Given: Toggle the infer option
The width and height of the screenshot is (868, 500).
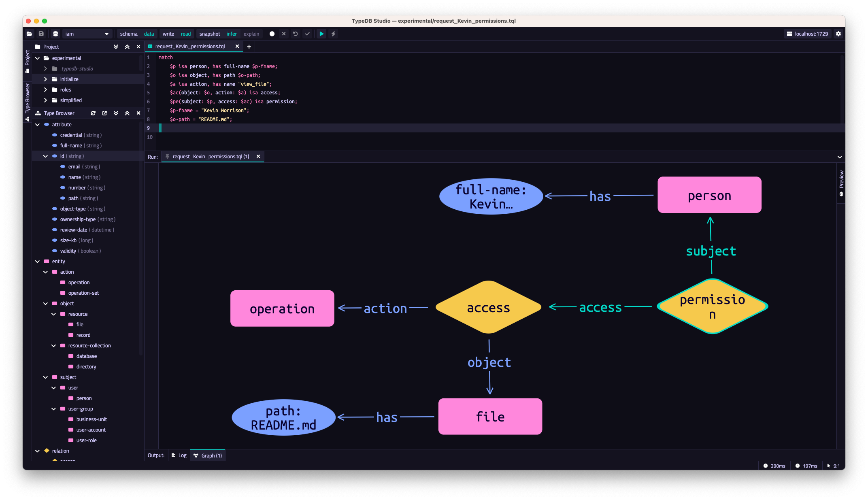Looking at the screenshot, I should point(232,34).
